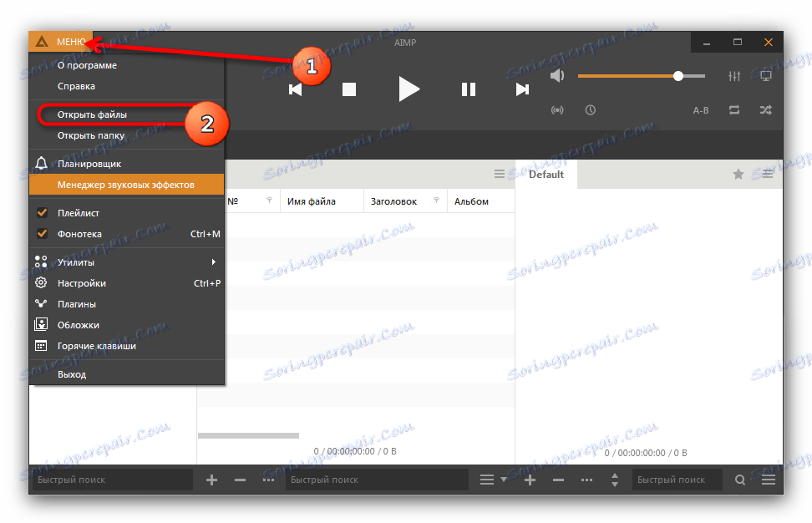Toggle the Фонотека checkbox

click(42, 234)
